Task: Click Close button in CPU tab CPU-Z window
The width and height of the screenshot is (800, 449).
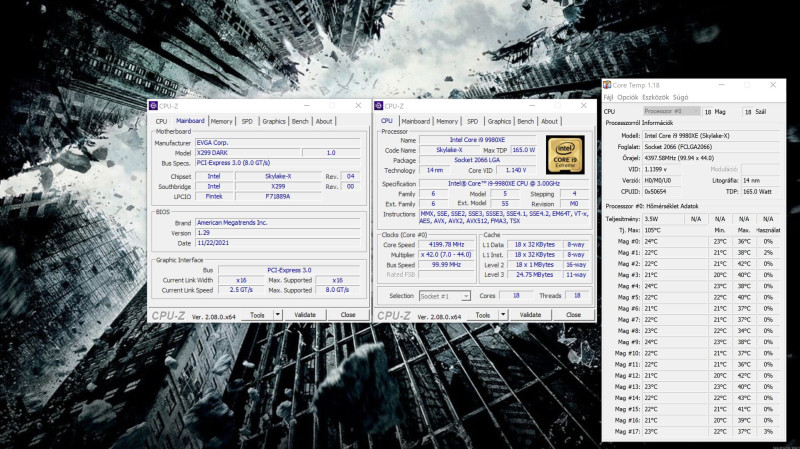Action: click(573, 315)
